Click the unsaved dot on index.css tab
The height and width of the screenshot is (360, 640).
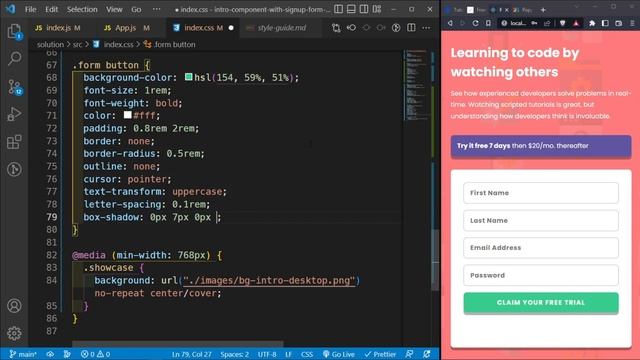point(231,28)
